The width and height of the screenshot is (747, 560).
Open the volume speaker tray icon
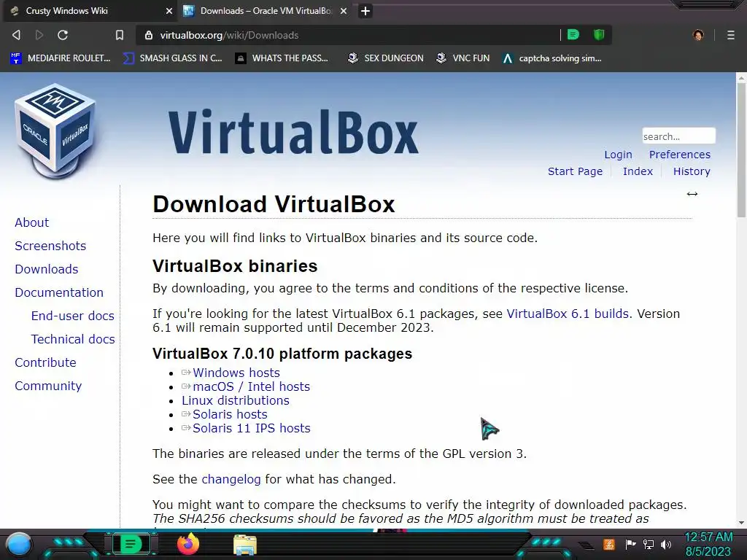665,544
